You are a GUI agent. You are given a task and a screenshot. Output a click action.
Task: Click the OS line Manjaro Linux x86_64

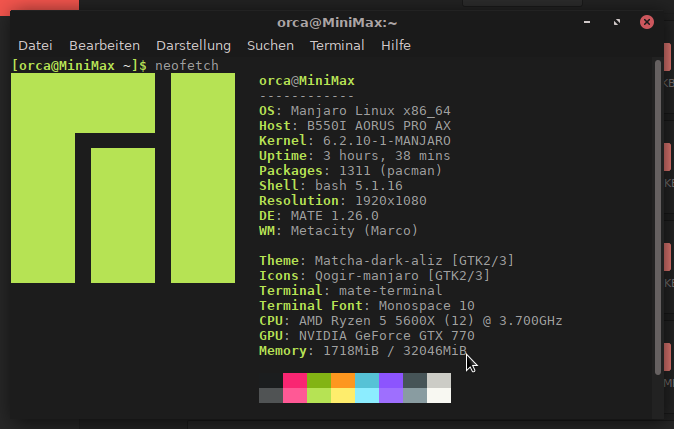tap(355, 111)
